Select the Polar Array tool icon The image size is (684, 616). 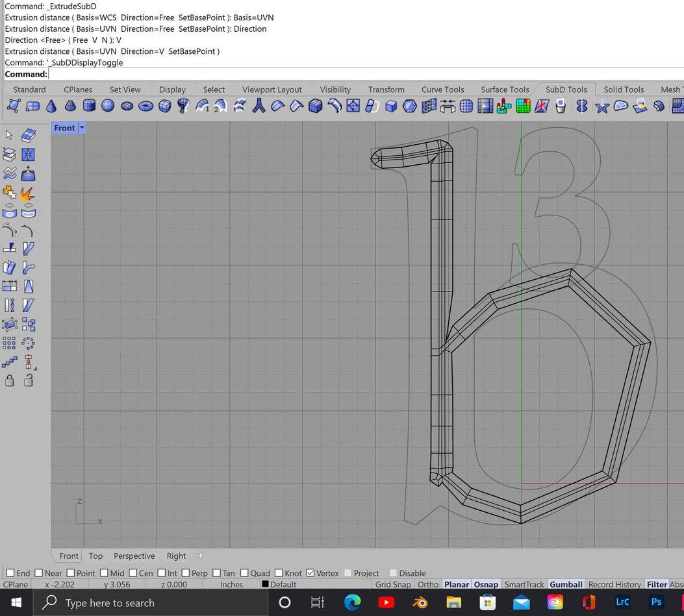28,343
